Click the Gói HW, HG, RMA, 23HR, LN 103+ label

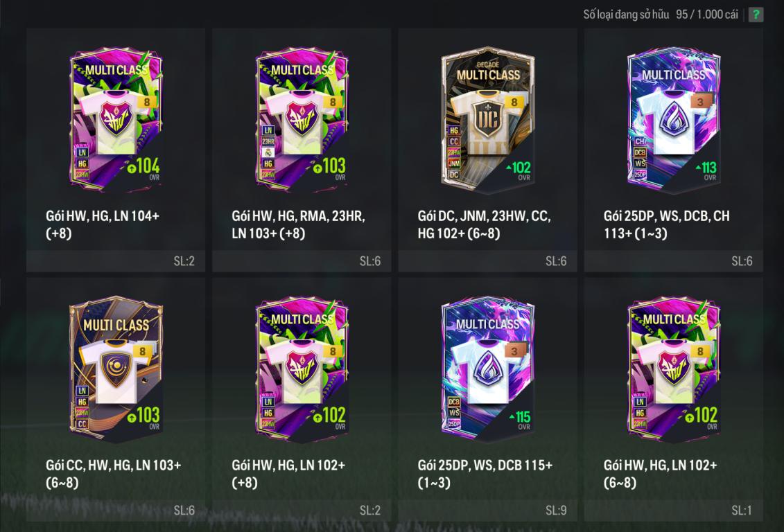299,225
